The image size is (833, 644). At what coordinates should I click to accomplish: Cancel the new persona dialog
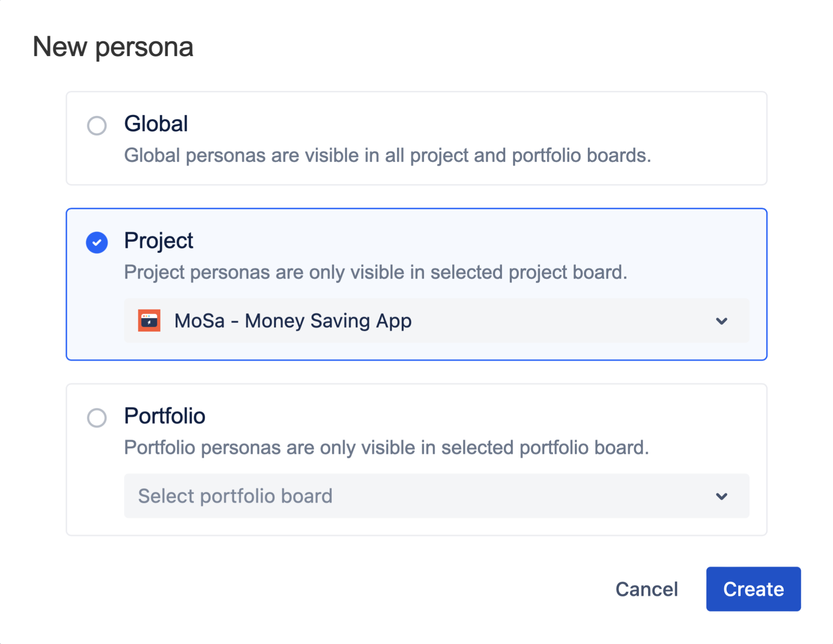click(x=646, y=589)
